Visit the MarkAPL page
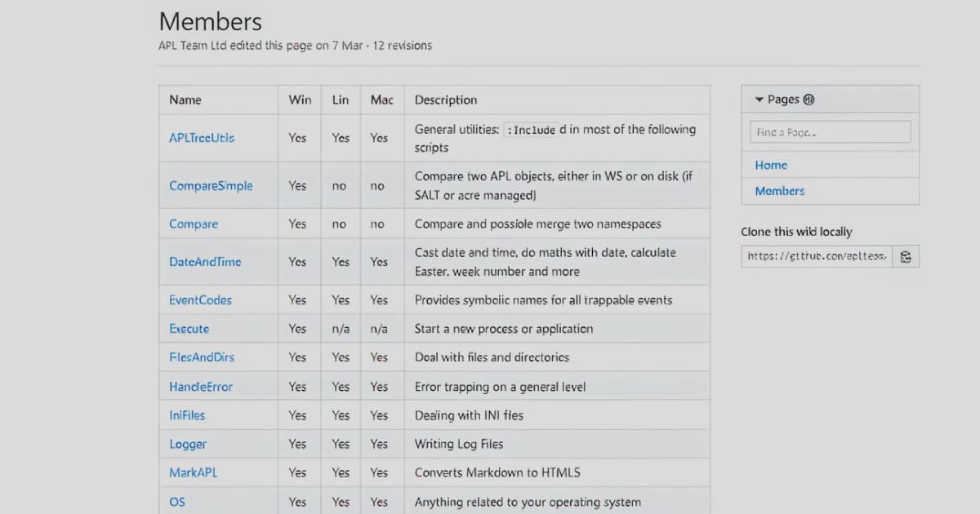 pos(193,472)
